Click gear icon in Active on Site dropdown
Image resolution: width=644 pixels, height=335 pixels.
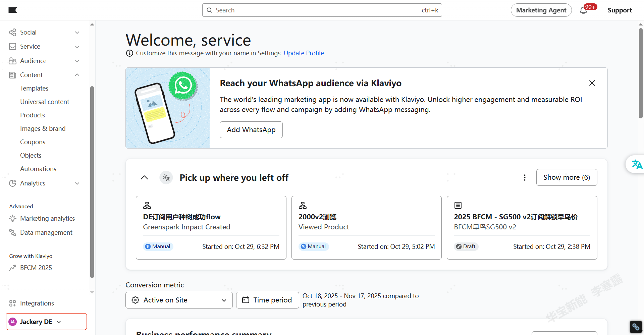coord(136,300)
